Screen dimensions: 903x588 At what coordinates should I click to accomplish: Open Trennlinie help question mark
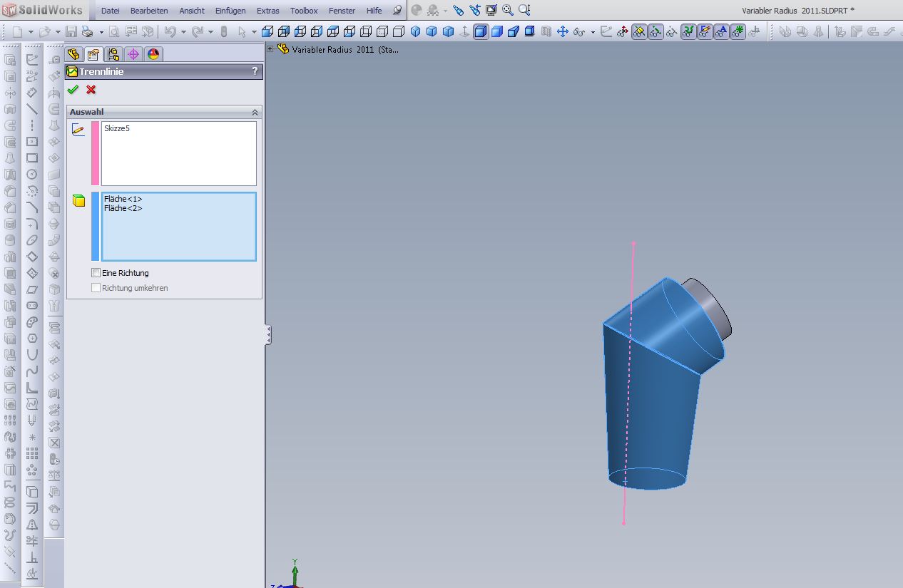click(255, 71)
